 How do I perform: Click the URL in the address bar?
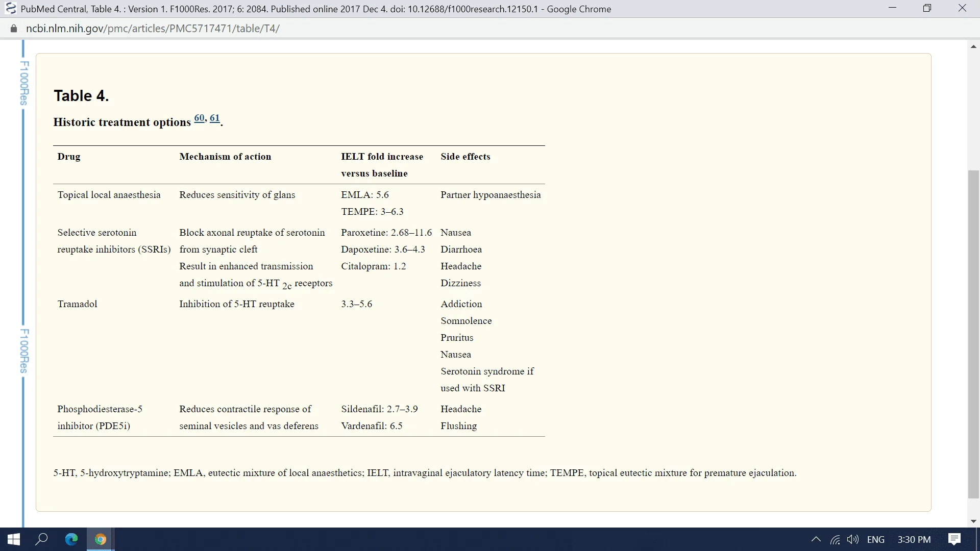tap(153, 29)
